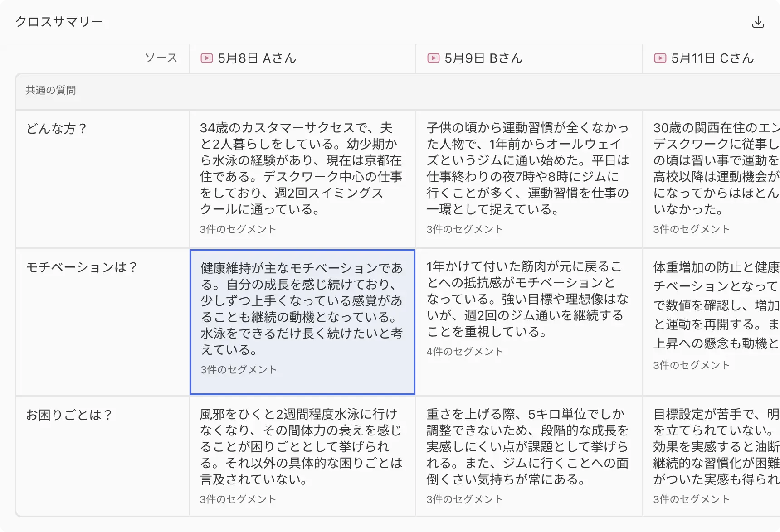Open the 5月9日 Bさん source header
The image size is (780, 532).
pyautogui.click(x=483, y=58)
